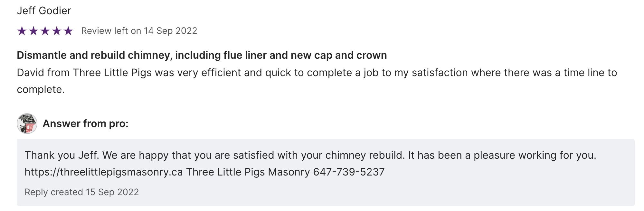Open the threelittlepigsmasonry.ca link
This screenshot has width=644, height=211.
pos(104,172)
